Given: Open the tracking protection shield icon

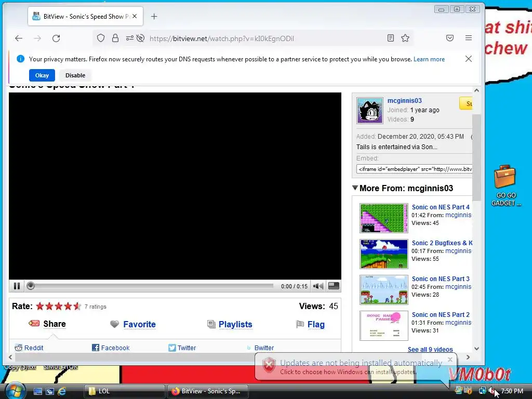Looking at the screenshot, I should click(x=101, y=38).
